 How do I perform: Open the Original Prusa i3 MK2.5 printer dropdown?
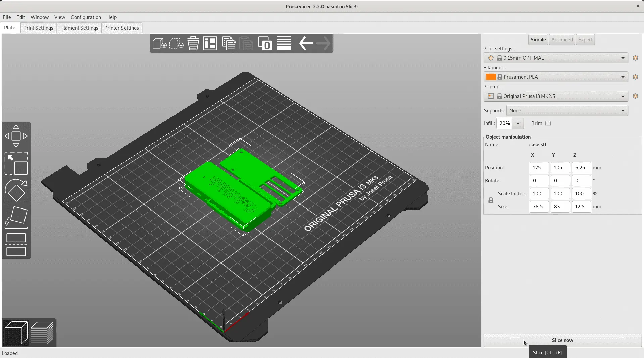[x=555, y=96]
